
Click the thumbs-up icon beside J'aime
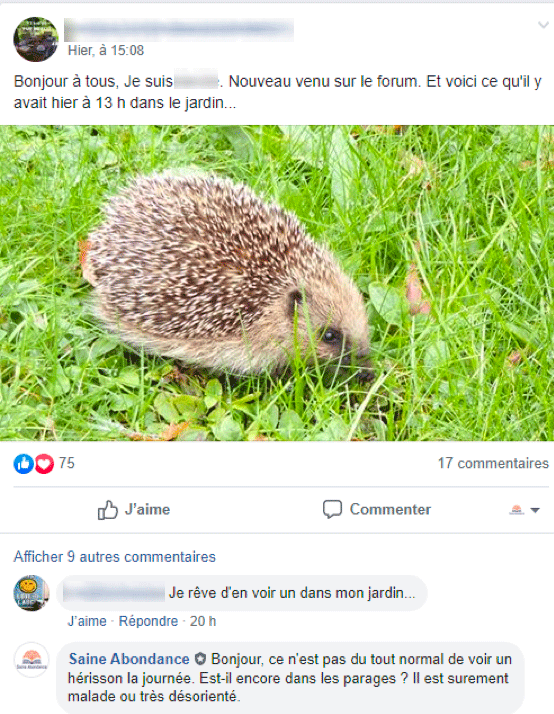coord(107,510)
